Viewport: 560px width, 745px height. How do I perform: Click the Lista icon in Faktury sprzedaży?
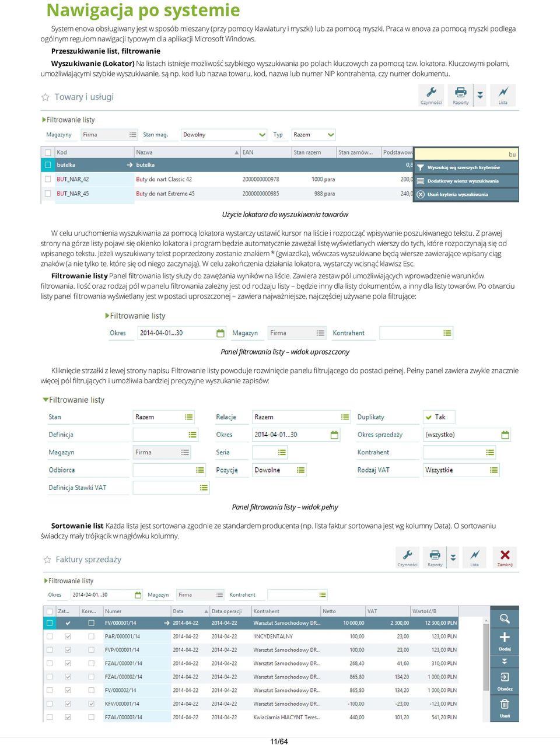point(475,557)
